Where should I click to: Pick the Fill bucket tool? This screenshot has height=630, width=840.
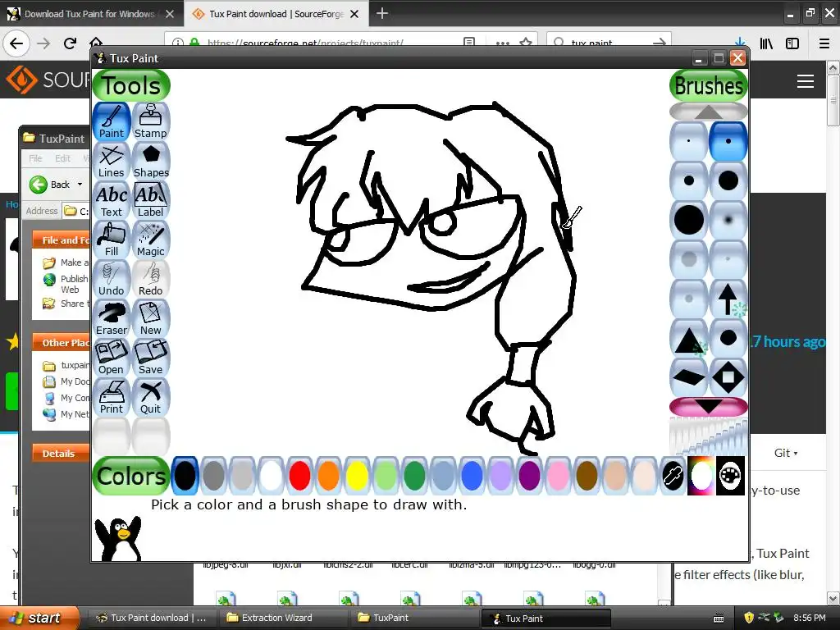112,240
